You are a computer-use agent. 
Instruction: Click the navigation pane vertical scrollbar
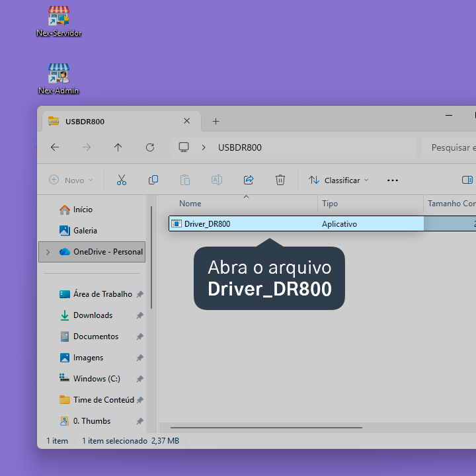pyautogui.click(x=151, y=257)
